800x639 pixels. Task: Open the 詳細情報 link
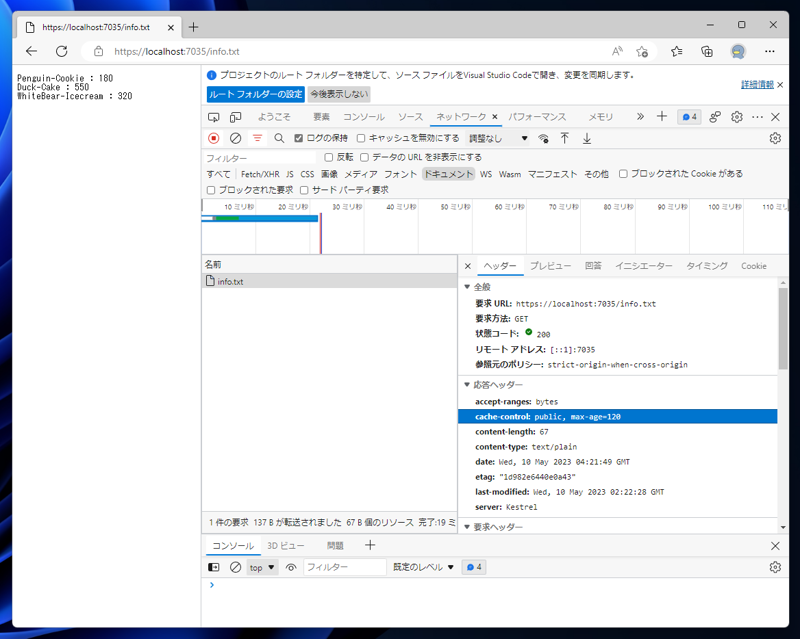(x=757, y=85)
